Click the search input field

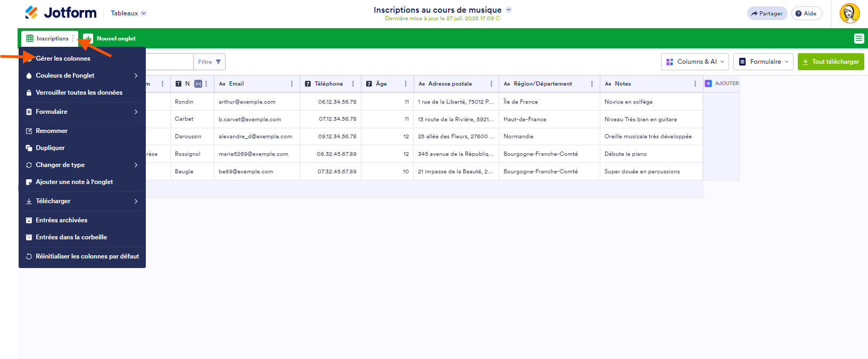click(169, 62)
